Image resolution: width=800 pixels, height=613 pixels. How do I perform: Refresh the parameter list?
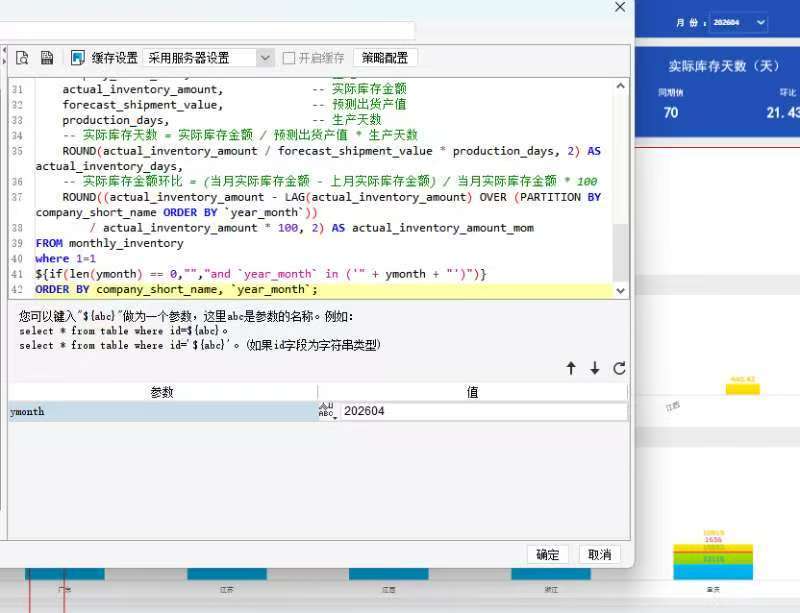619,368
